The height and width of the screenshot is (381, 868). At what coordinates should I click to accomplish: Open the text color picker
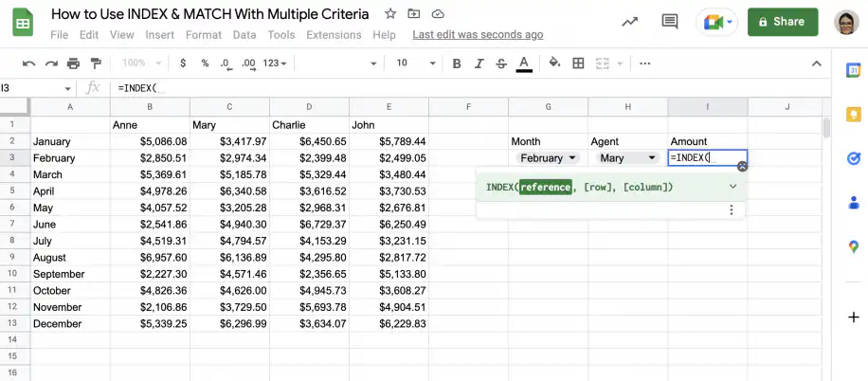pyautogui.click(x=524, y=63)
